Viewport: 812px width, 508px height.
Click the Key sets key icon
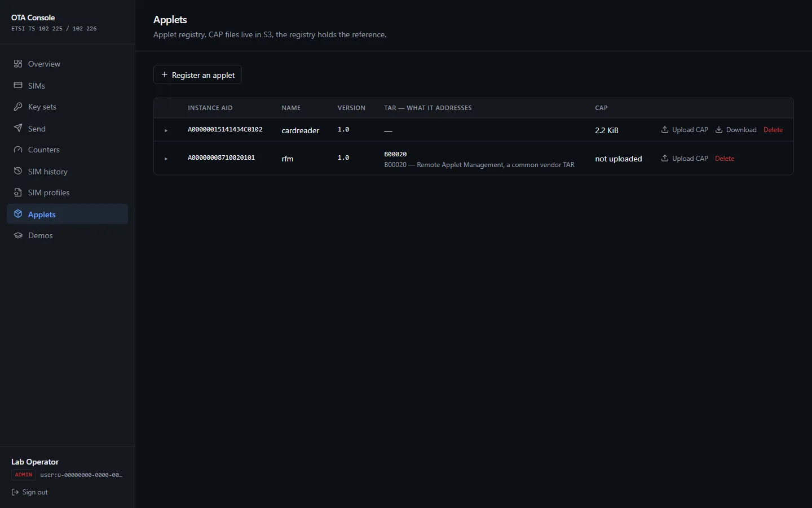(18, 107)
